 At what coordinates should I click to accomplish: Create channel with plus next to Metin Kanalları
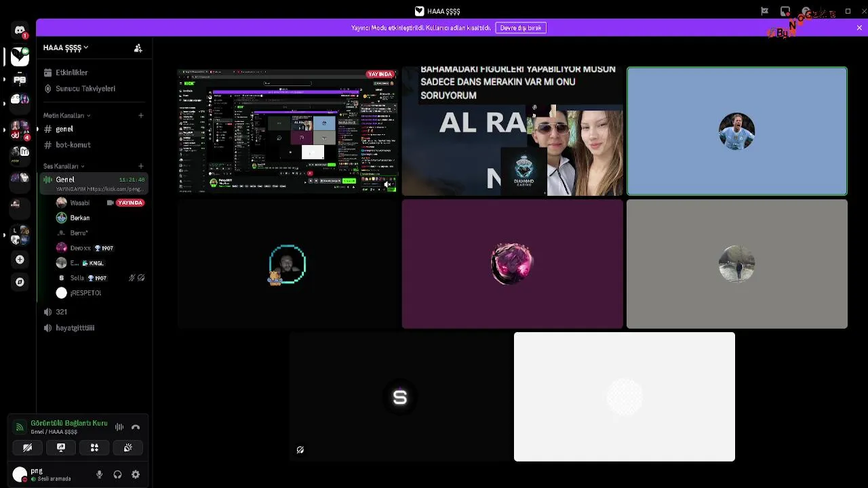point(141,115)
